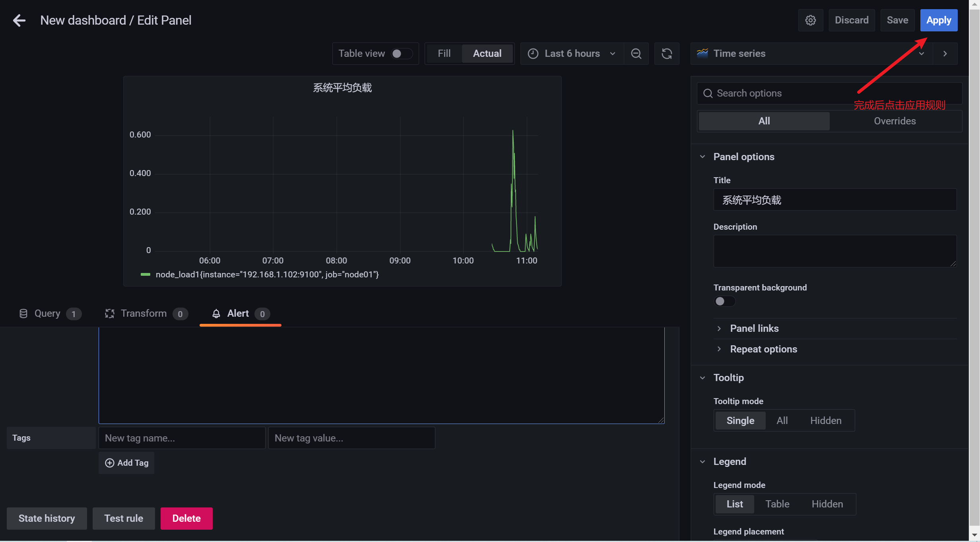The width and height of the screenshot is (980, 542).
Task: Open the Last 6 hours time picker
Action: (x=572, y=54)
